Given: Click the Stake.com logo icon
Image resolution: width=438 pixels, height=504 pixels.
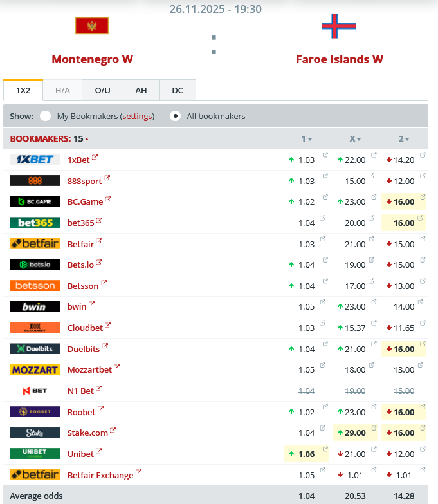Looking at the screenshot, I should point(35,433).
